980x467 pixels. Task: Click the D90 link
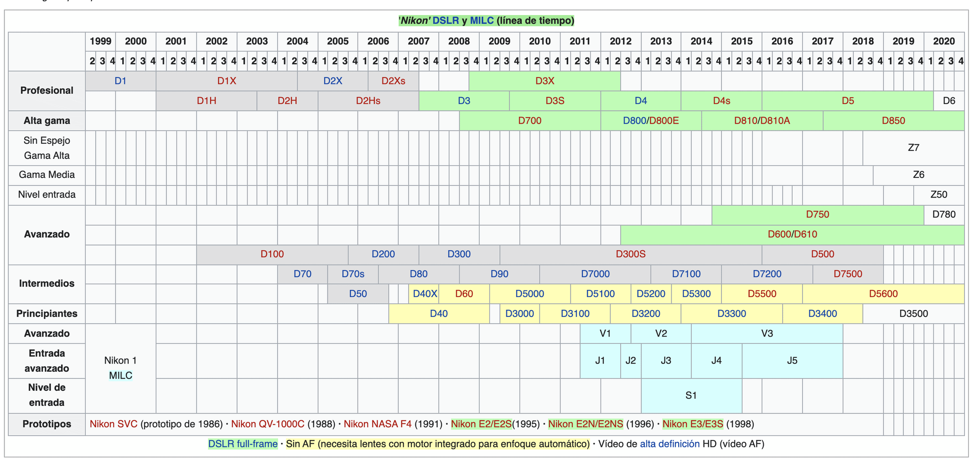point(499,274)
